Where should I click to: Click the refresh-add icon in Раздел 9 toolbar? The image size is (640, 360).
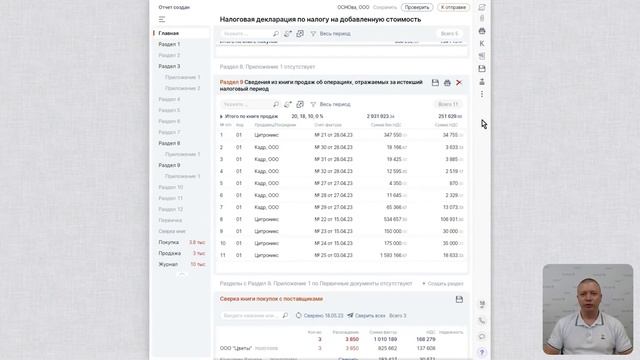pyautogui.click(x=288, y=104)
